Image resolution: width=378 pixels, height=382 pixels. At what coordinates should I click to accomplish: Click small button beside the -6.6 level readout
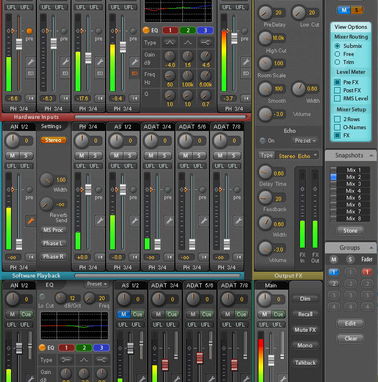[x=30, y=99]
